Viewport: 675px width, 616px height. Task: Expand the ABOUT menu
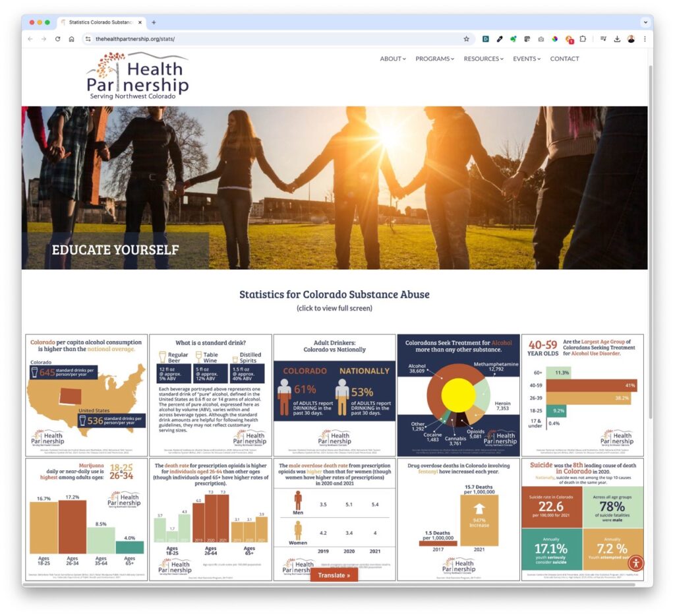393,59
